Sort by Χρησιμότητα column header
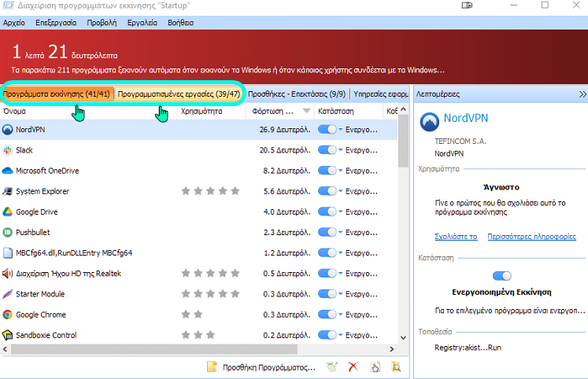Image resolution: width=588 pixels, height=379 pixels. (212, 111)
